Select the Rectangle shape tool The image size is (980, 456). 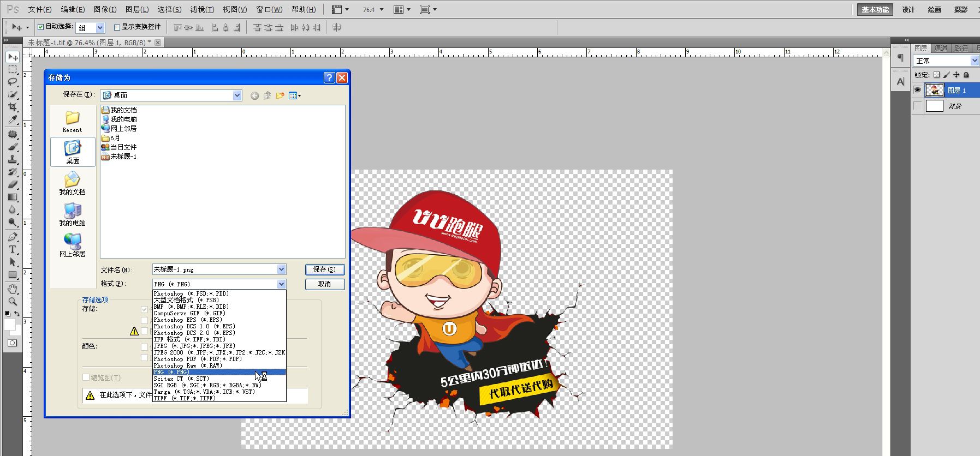point(13,274)
